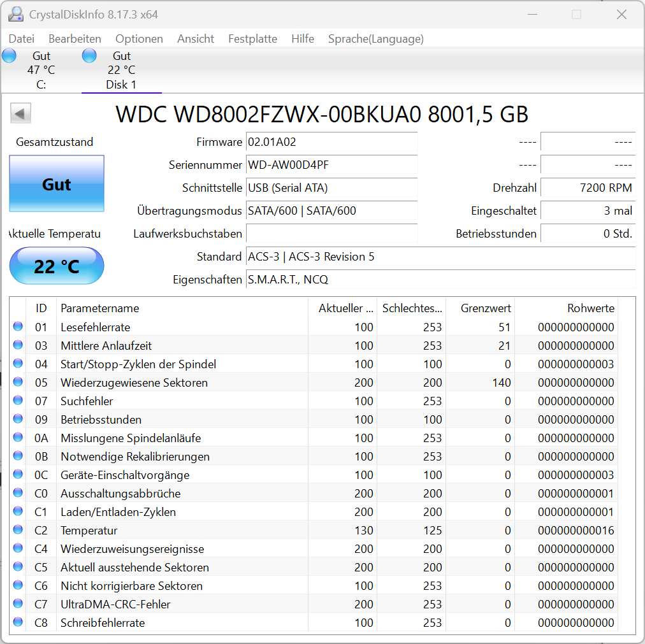Click the status dot for Schreibfehlerrate

click(x=18, y=622)
